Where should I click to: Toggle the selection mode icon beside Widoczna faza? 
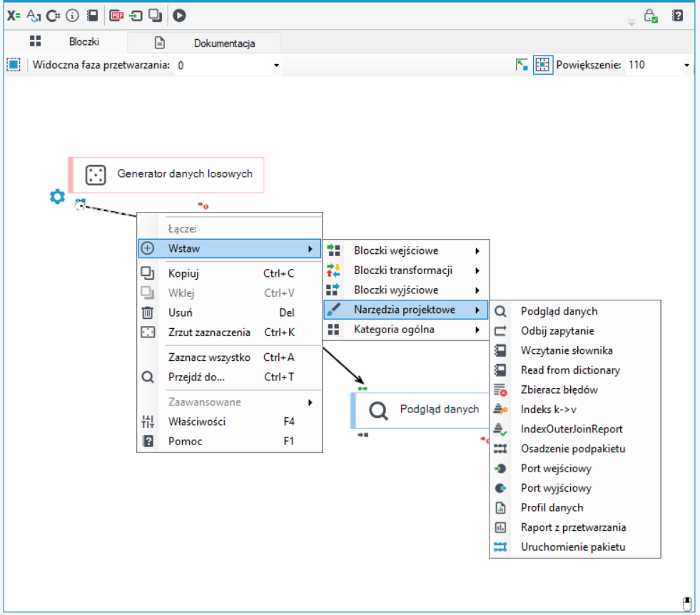click(14, 65)
